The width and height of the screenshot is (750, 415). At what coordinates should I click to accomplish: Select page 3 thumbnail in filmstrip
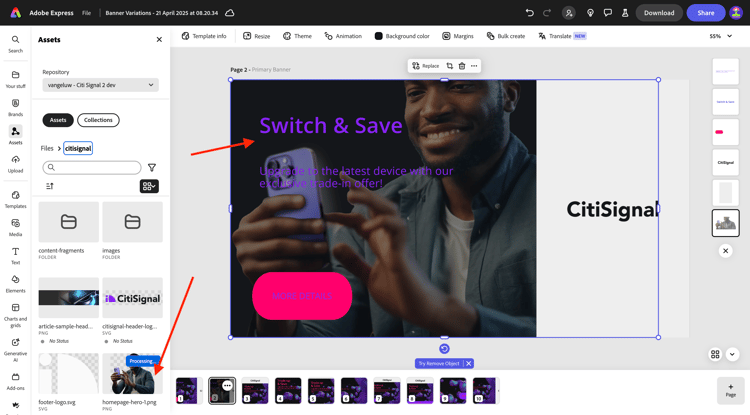[255, 390]
